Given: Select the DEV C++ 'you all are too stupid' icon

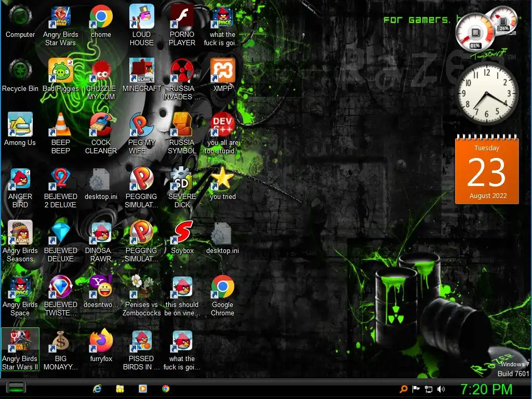Looking at the screenshot, I should 222,134.
